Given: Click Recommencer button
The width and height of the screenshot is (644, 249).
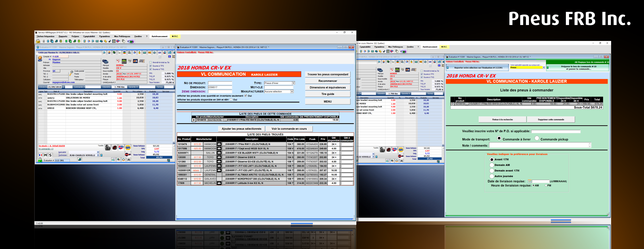Looking at the screenshot, I should 328,81.
